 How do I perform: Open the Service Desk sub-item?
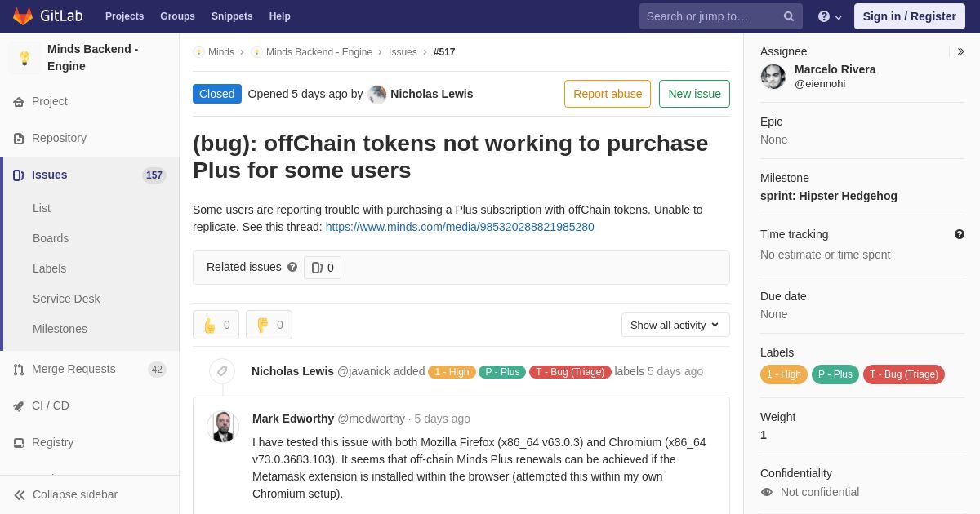[x=66, y=299]
